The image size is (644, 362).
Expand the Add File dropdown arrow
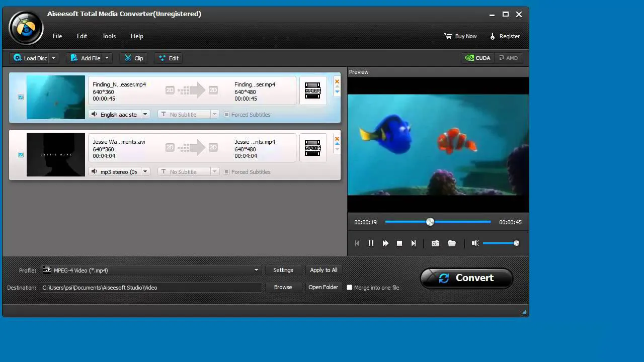pos(107,58)
